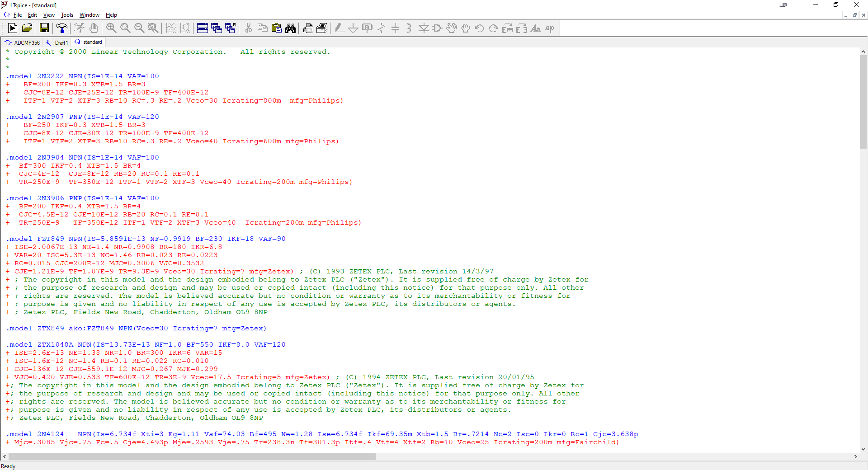The width and height of the screenshot is (868, 470).
Task: Select the Place Capacitor tool
Action: tap(395, 28)
